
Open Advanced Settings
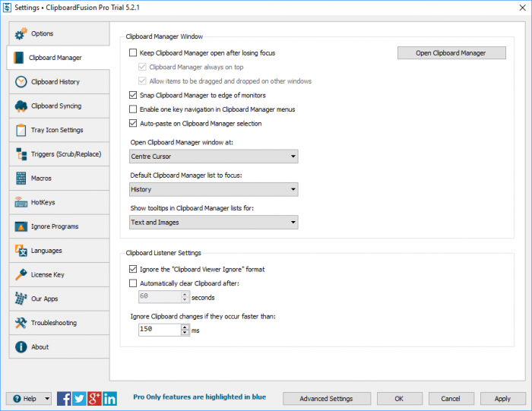coord(326,399)
